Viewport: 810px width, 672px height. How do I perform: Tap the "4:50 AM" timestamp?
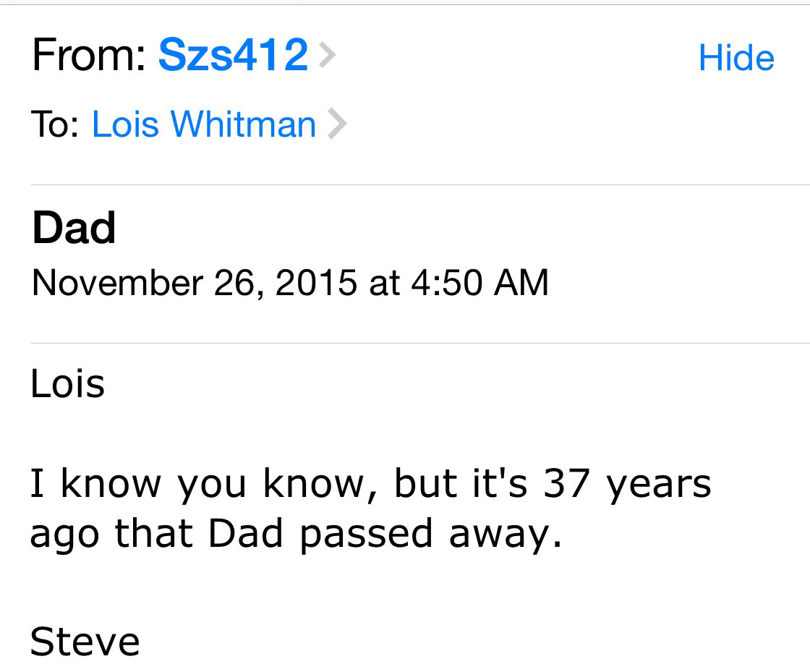tap(479, 282)
